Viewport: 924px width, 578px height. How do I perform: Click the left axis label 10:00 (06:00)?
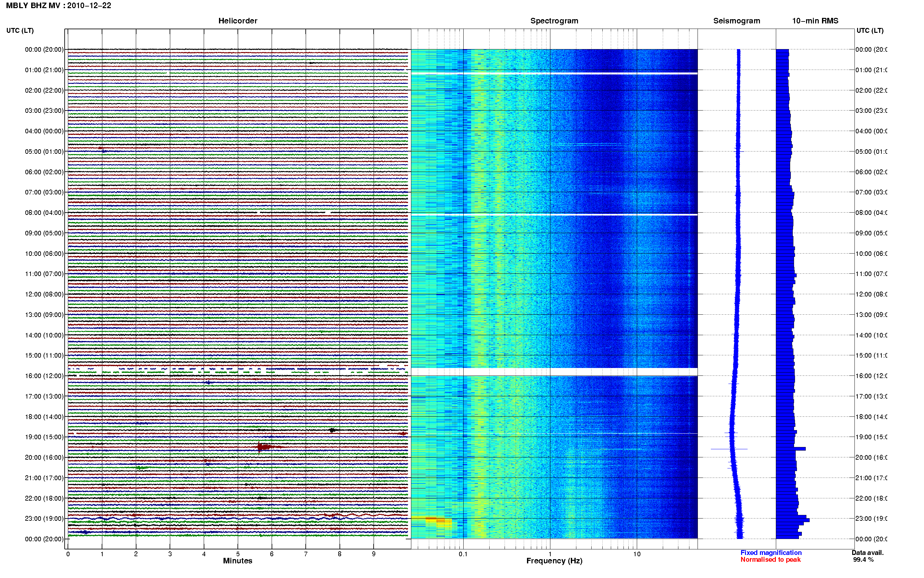44,254
